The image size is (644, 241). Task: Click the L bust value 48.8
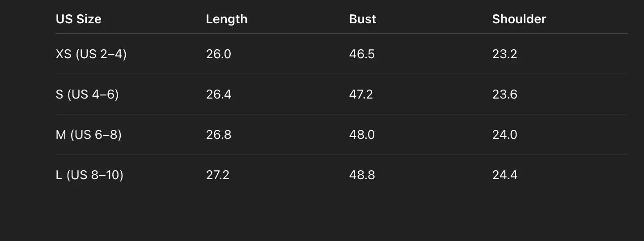[362, 175]
